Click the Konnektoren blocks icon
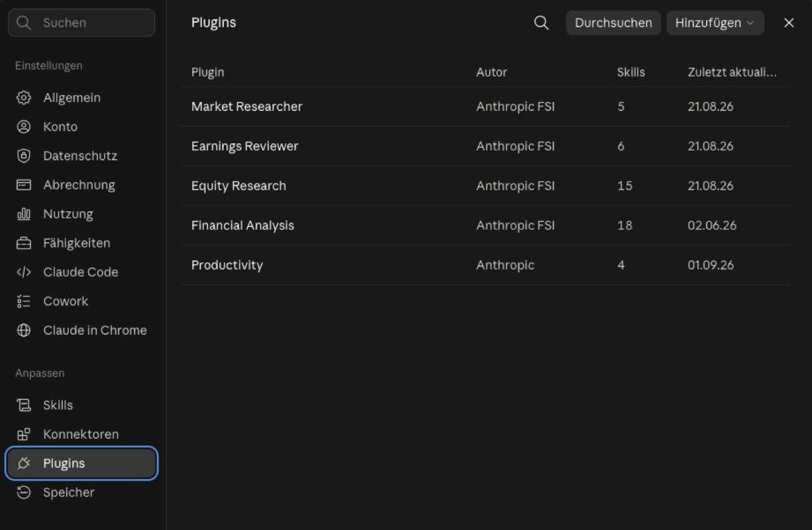The height and width of the screenshot is (530, 812). 23,434
